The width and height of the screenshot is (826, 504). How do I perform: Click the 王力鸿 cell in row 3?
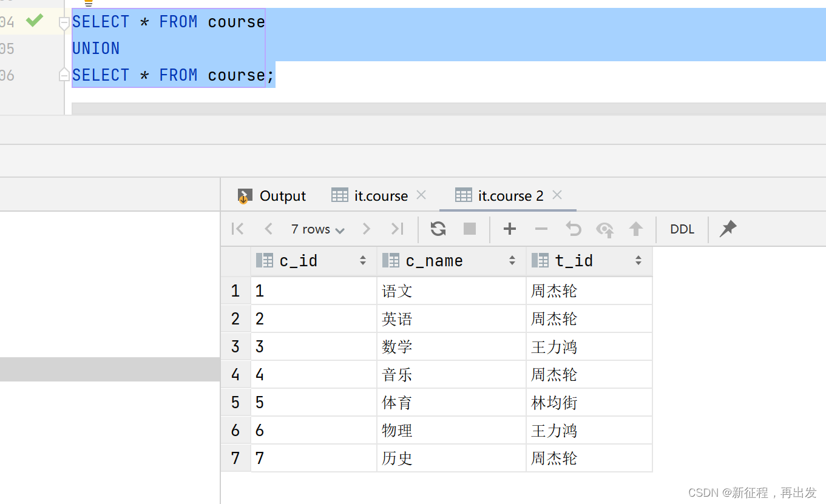(x=589, y=347)
